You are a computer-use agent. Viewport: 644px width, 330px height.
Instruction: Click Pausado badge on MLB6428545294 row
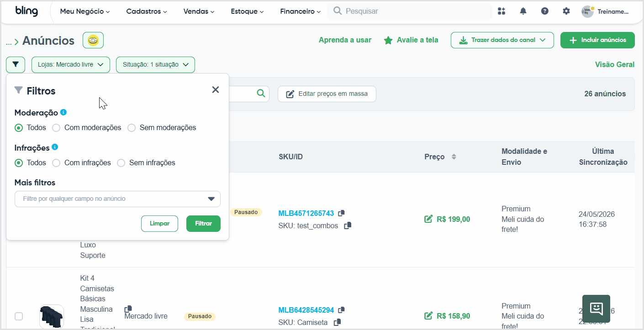200,316
